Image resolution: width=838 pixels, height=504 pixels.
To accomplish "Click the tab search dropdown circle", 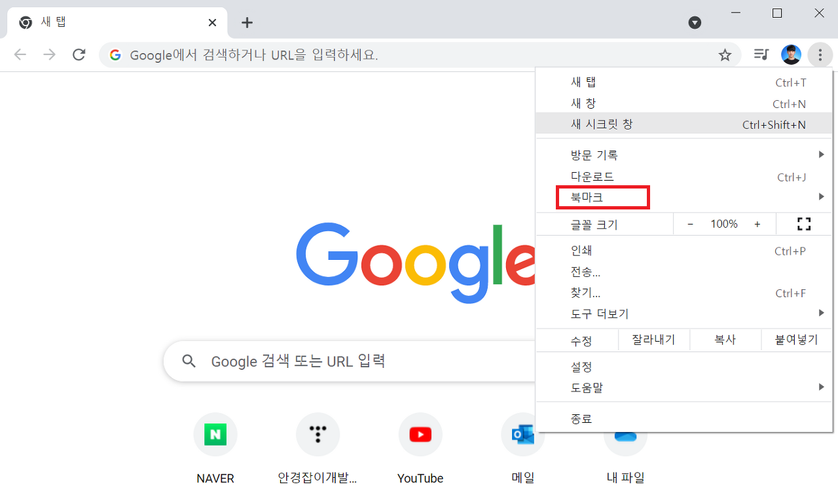I will 695,23.
